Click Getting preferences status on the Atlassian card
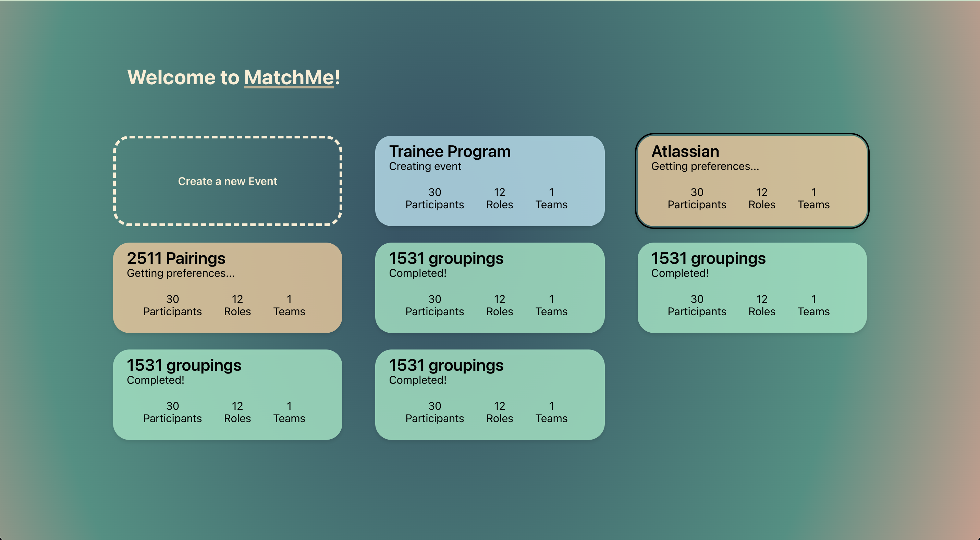980x540 pixels. [x=705, y=166]
